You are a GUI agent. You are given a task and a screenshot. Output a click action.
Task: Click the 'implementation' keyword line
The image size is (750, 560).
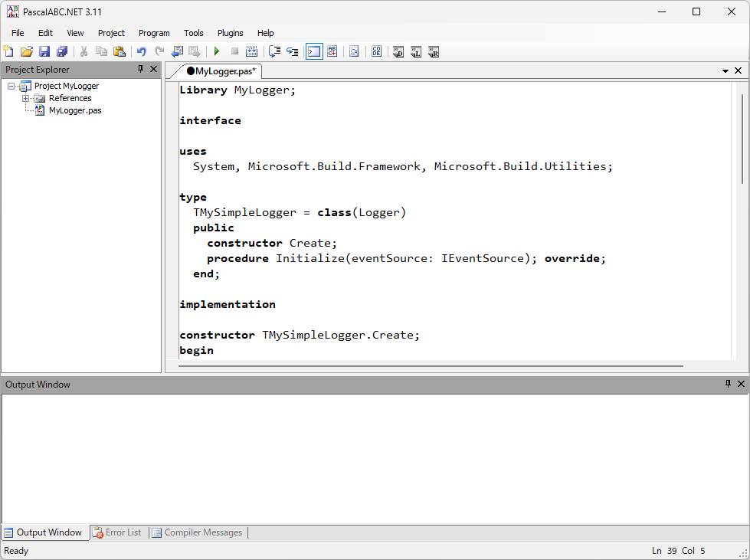coord(228,304)
